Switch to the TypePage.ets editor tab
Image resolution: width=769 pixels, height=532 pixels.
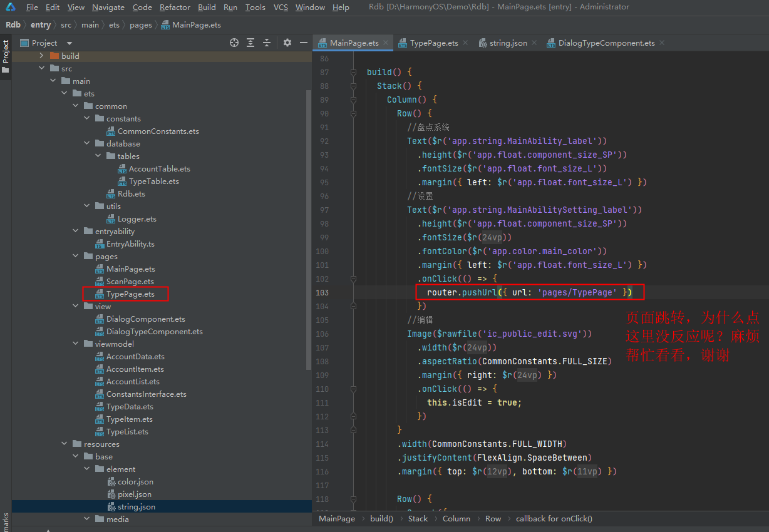[434, 43]
